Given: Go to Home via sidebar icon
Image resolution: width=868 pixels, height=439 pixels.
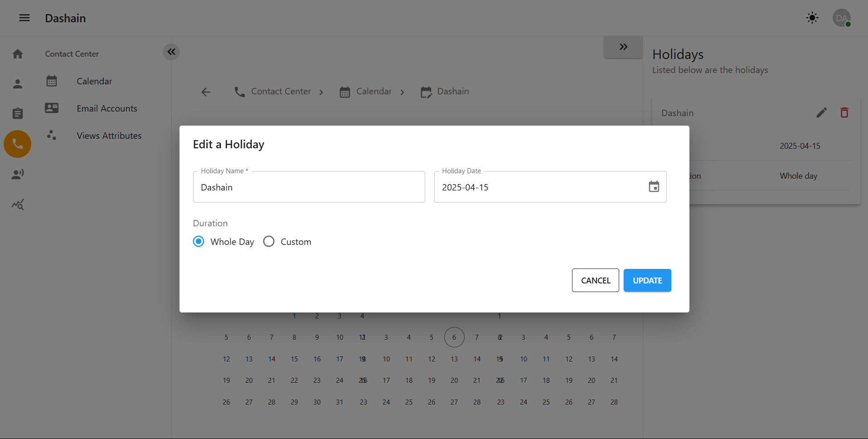Looking at the screenshot, I should click(18, 54).
